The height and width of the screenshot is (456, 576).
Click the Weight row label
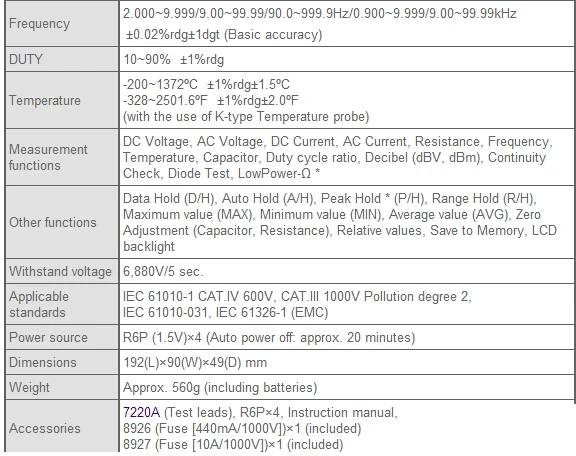pos(29,387)
